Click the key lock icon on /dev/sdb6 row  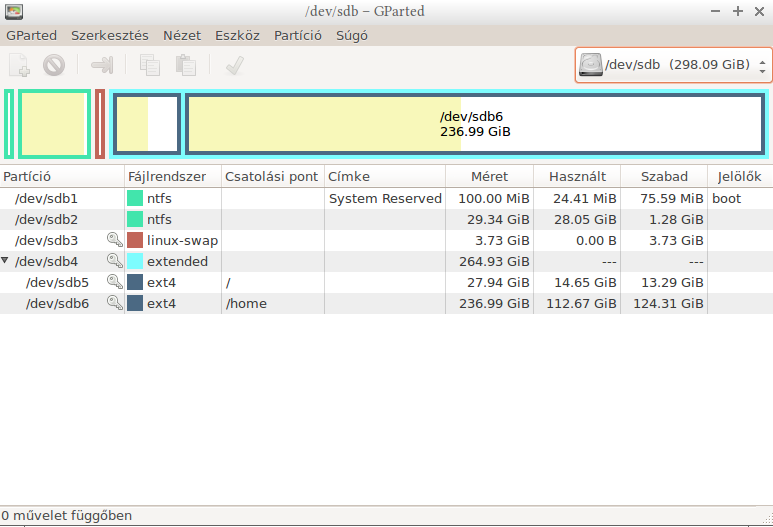click(114, 303)
